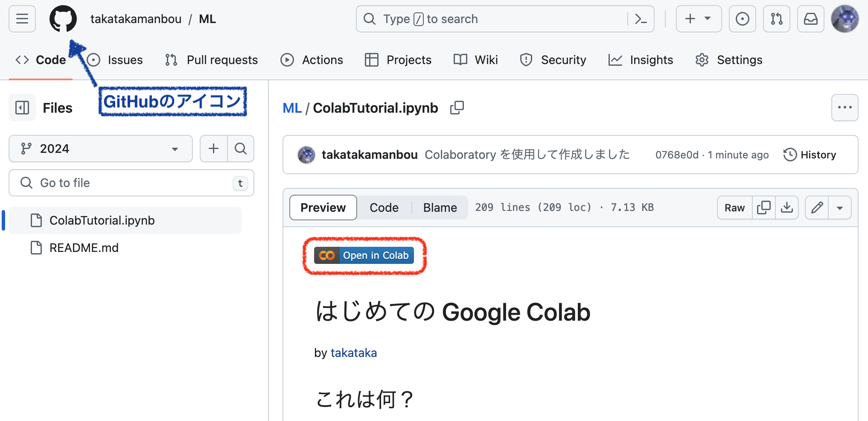
Task: Open the Actions tab
Action: click(x=312, y=60)
